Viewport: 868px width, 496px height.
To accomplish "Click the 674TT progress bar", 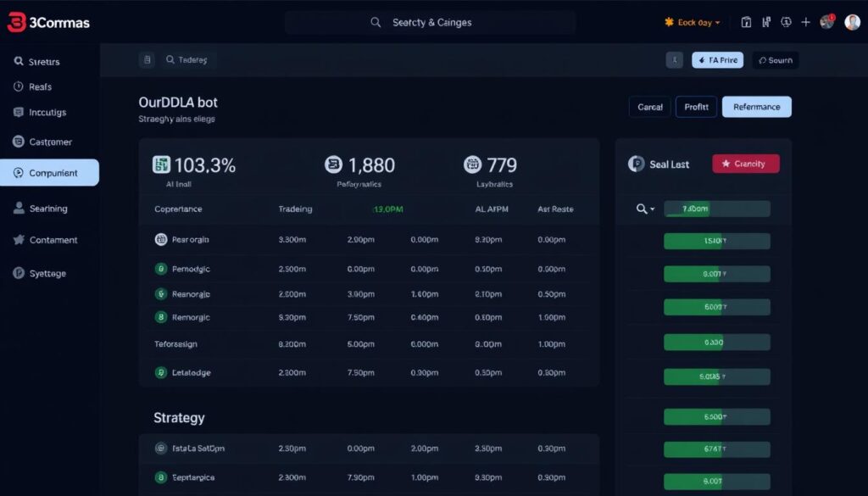I will (x=717, y=449).
